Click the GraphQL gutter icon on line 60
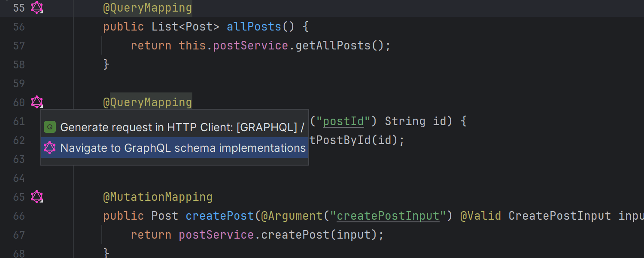The height and width of the screenshot is (258, 644). point(37,102)
